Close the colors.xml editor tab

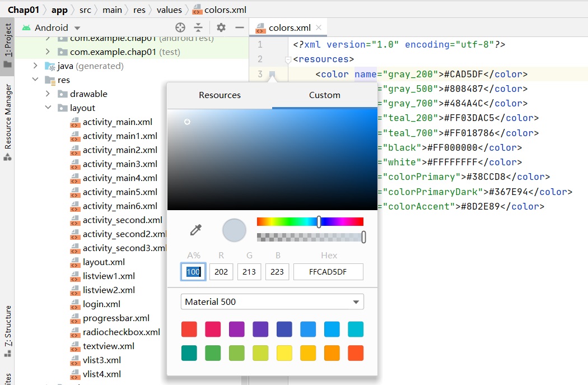click(x=319, y=27)
